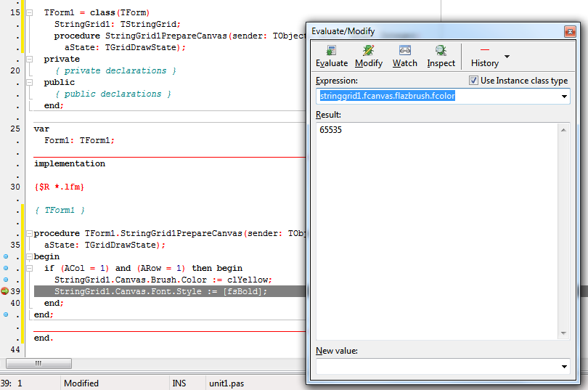Collapse the StringGrid1PrepareCanvas procedure fold
The image size is (588, 390).
(x=29, y=234)
